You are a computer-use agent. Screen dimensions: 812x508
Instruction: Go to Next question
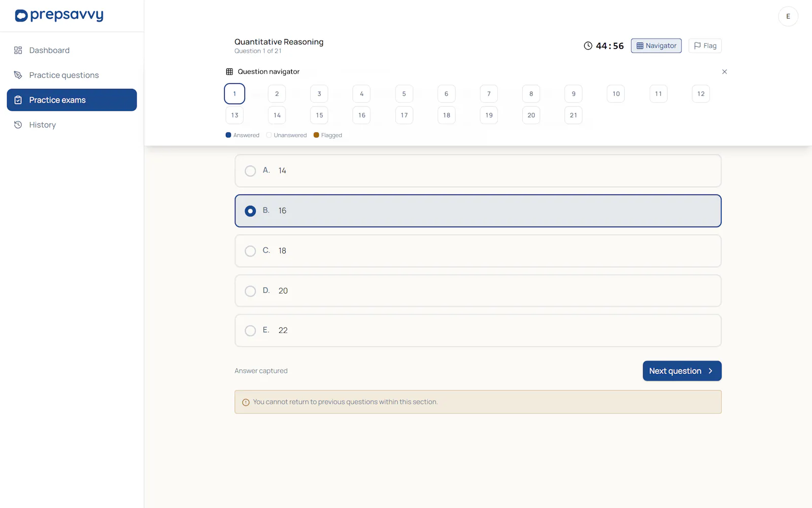[x=682, y=371]
